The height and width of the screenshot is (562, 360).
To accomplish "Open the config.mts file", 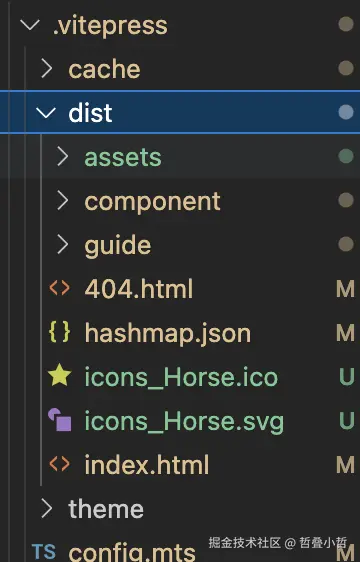I will click(132, 553).
